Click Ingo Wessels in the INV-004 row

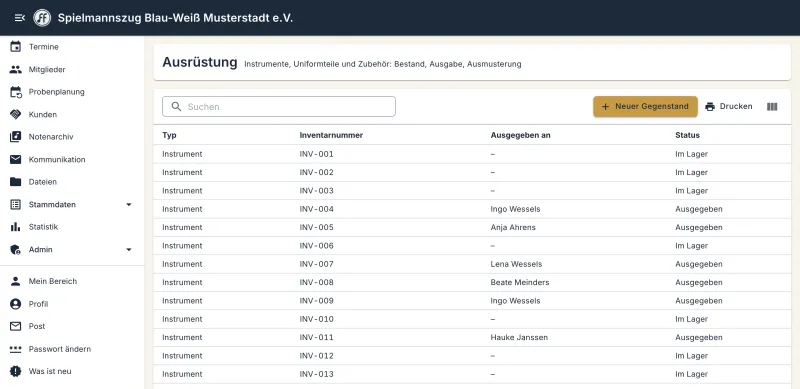515,209
